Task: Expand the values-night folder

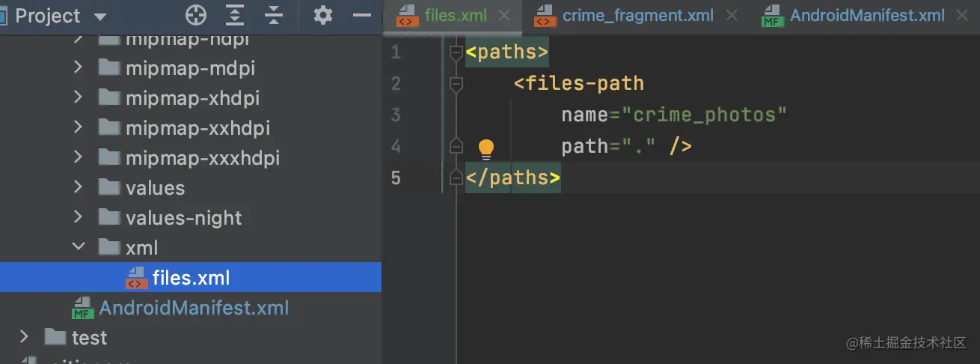Action: 78,217
